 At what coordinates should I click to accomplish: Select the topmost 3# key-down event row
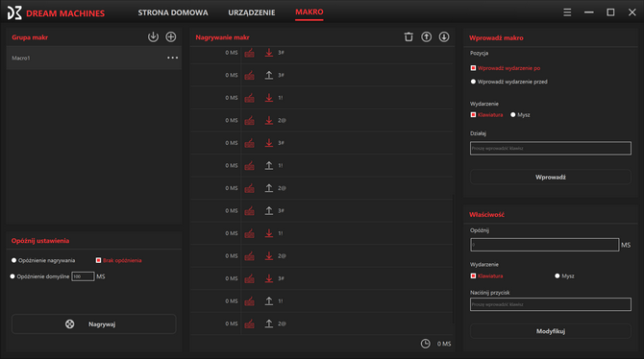tap(322, 53)
